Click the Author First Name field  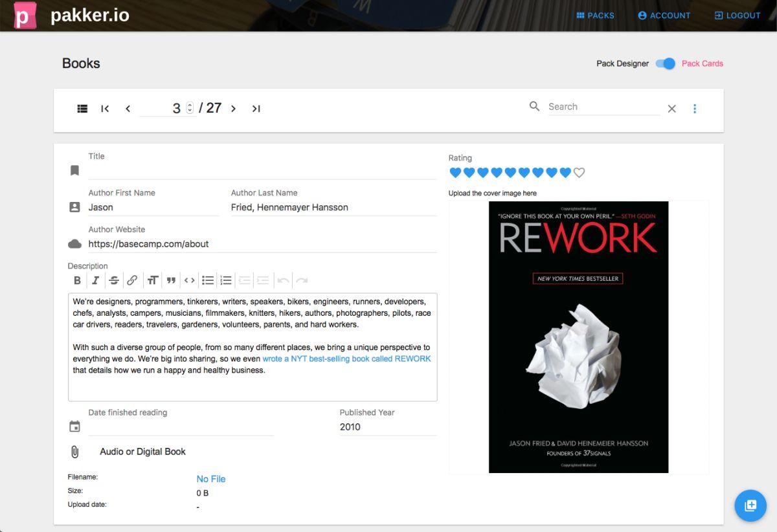[x=153, y=207]
